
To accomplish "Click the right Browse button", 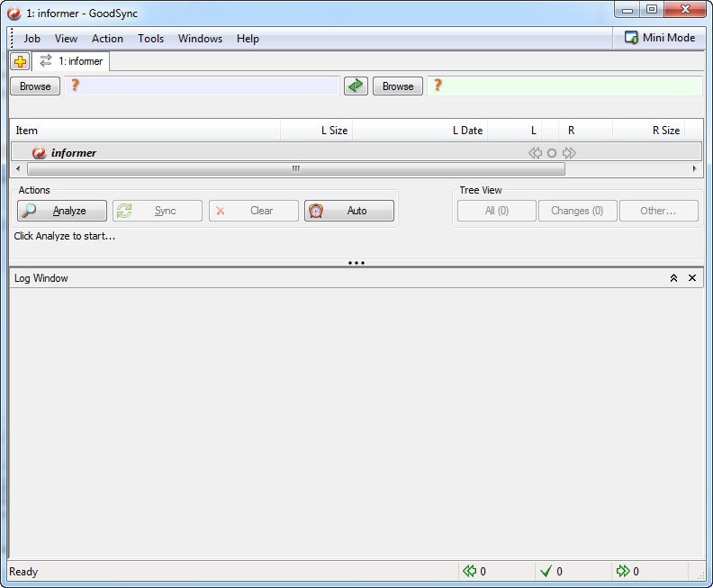I will pos(398,86).
